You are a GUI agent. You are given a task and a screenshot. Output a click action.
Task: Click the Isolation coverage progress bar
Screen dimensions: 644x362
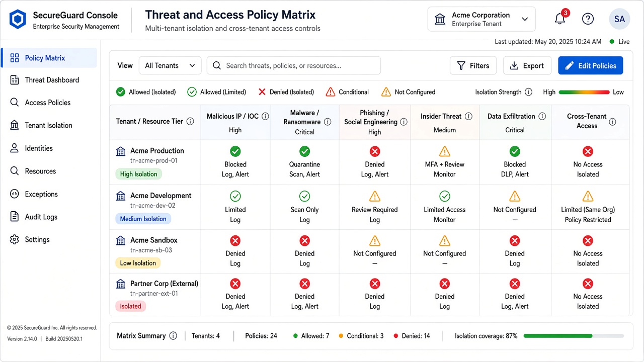(x=574, y=336)
